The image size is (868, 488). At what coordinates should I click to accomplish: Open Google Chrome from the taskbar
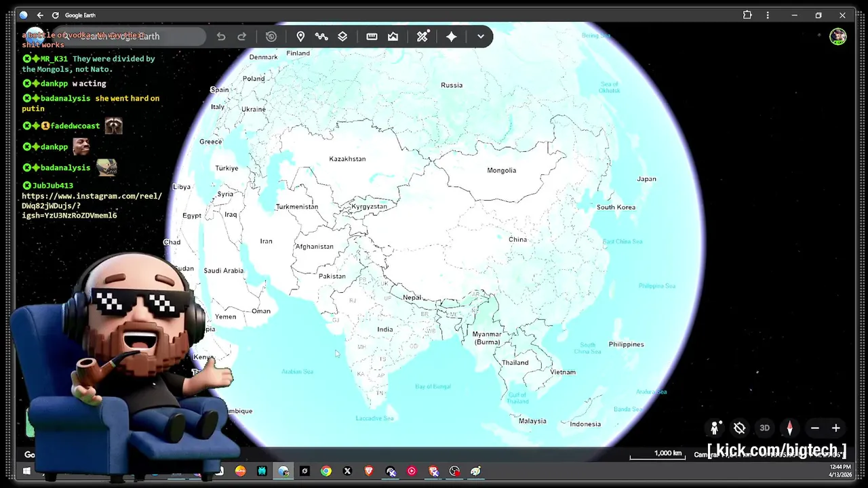(x=326, y=471)
